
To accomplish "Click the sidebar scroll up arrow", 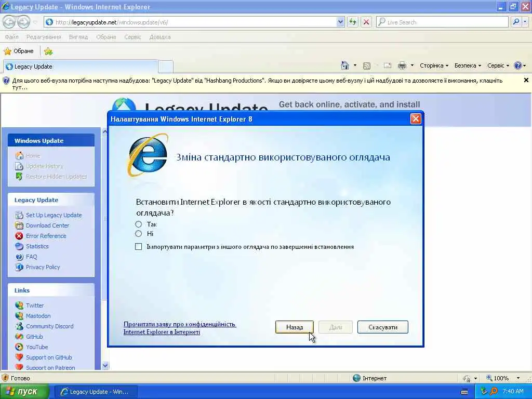I will (x=105, y=131).
